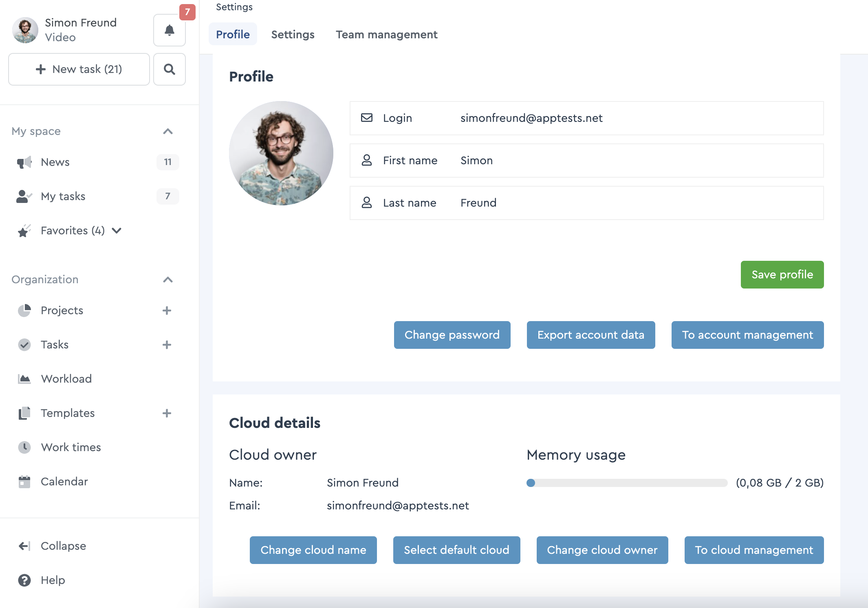Open the Workload chart view
The height and width of the screenshot is (608, 868).
click(66, 379)
